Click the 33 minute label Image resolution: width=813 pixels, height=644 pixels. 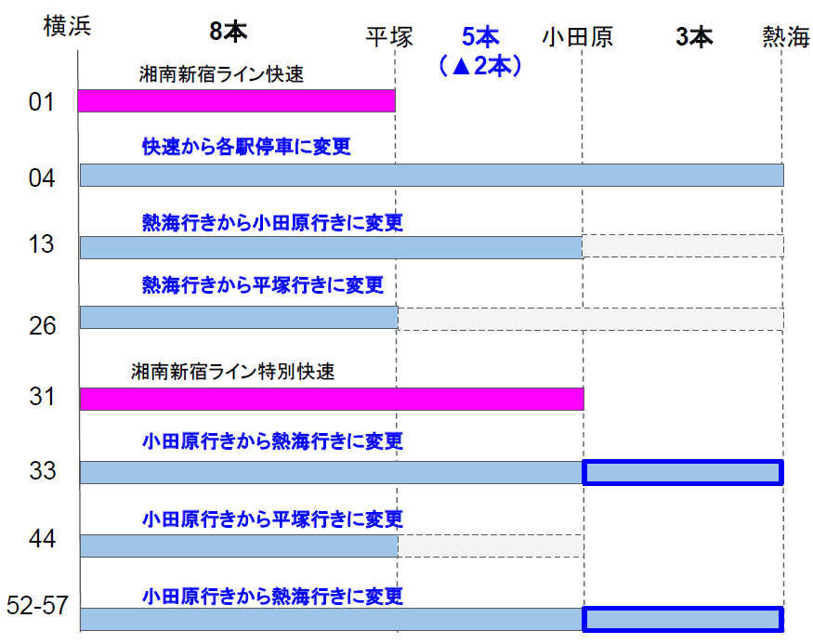[x=42, y=471]
